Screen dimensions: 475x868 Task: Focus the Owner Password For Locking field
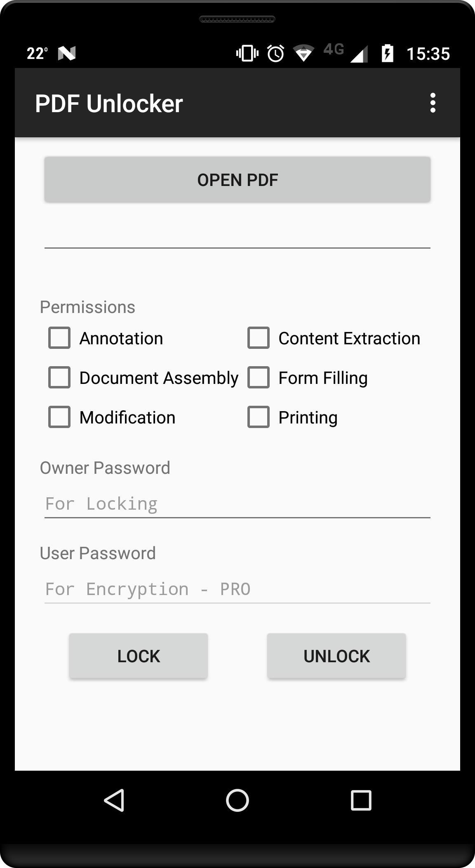pos(237,504)
